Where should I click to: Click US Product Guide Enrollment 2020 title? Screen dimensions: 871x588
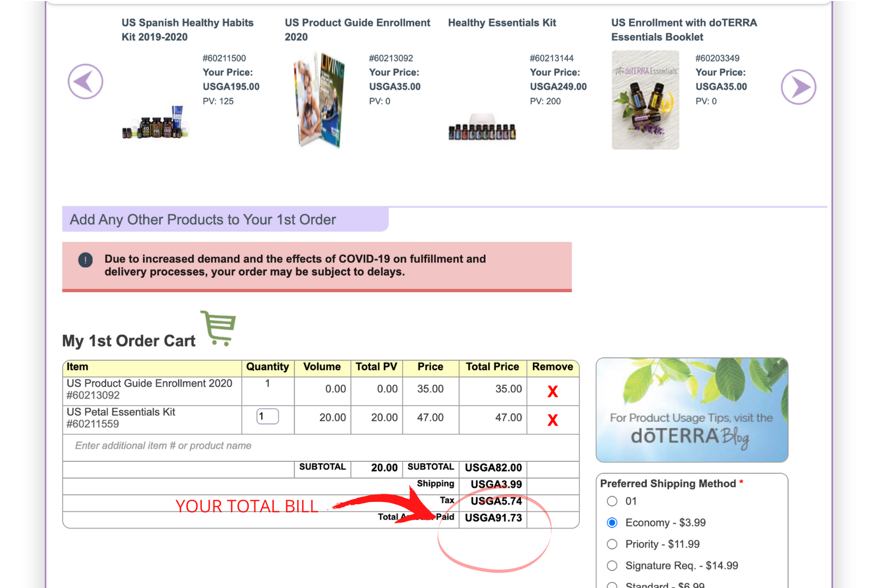[358, 30]
